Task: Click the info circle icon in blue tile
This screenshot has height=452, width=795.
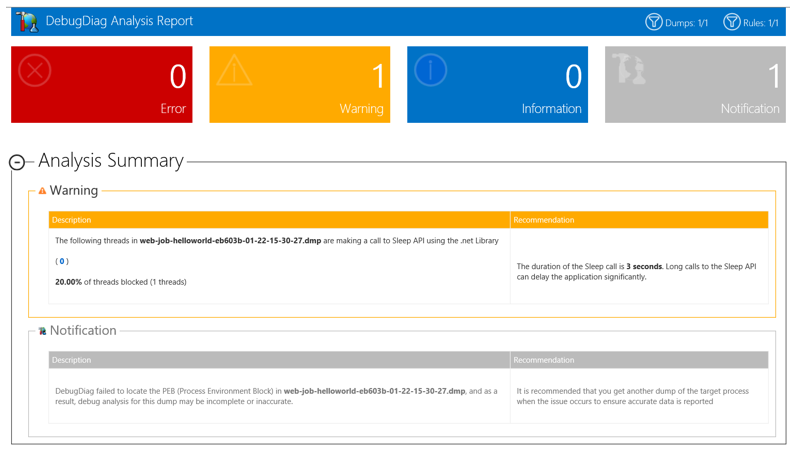Action: [431, 70]
